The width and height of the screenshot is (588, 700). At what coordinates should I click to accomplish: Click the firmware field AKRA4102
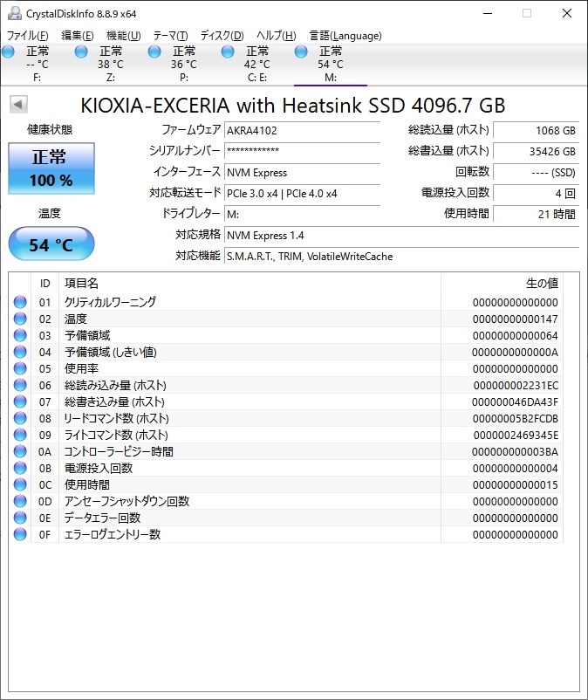point(302,130)
